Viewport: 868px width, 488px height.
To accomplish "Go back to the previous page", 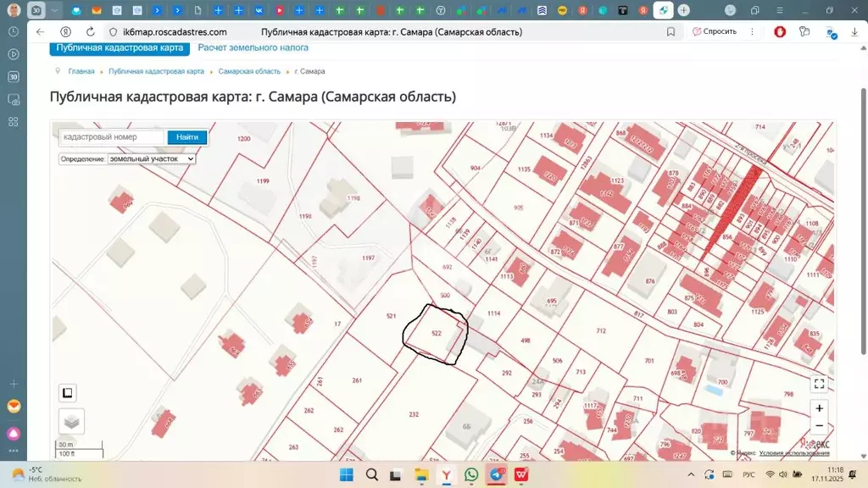I will (39, 30).
